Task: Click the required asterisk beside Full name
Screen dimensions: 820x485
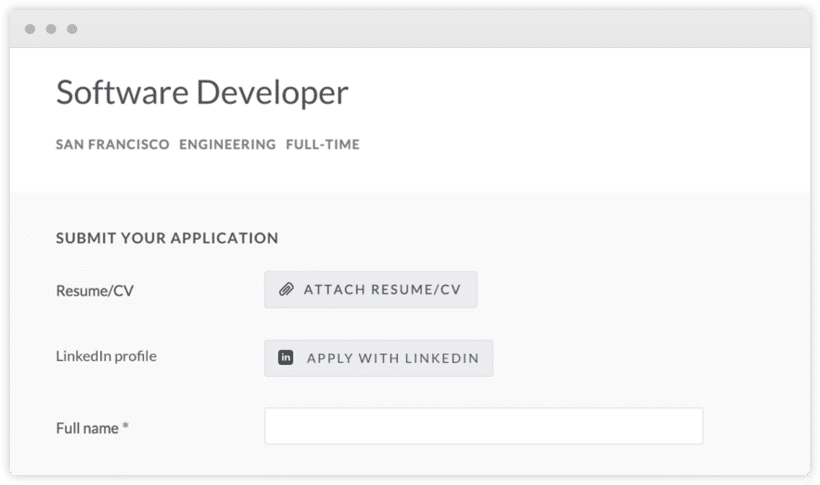Action: click(126, 425)
